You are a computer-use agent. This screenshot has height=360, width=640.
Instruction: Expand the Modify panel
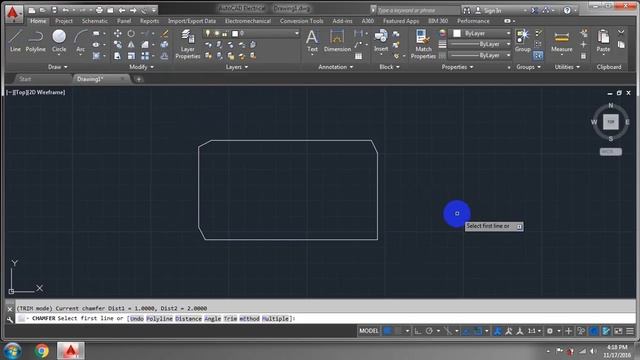(x=141, y=67)
